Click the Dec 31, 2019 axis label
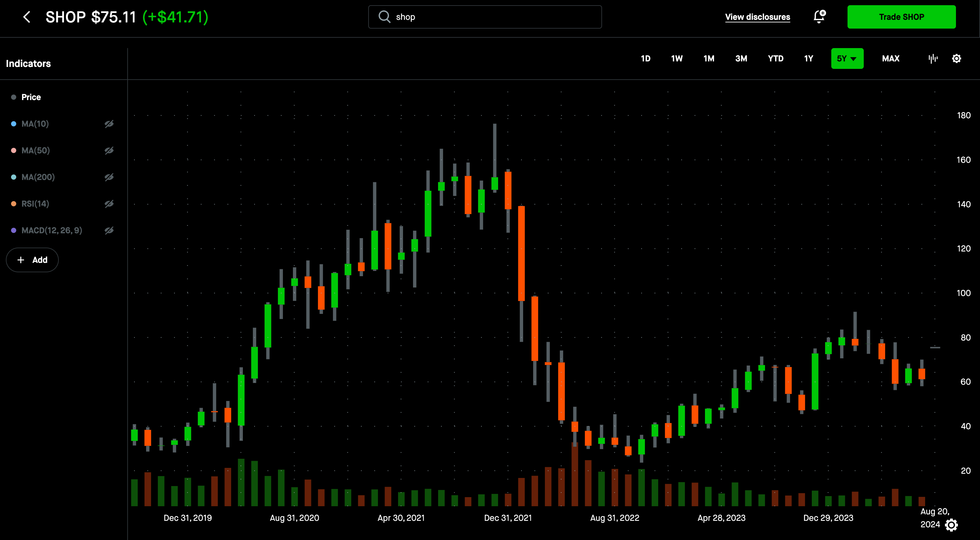 (188, 518)
